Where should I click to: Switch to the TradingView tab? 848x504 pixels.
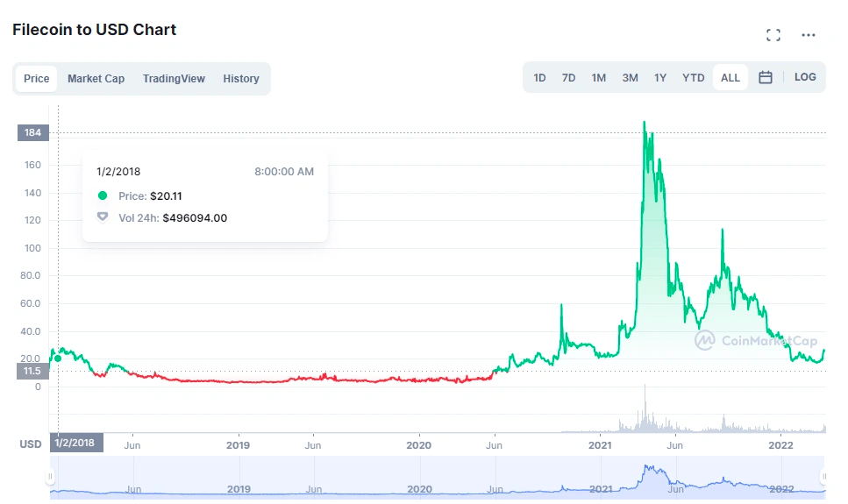click(174, 79)
